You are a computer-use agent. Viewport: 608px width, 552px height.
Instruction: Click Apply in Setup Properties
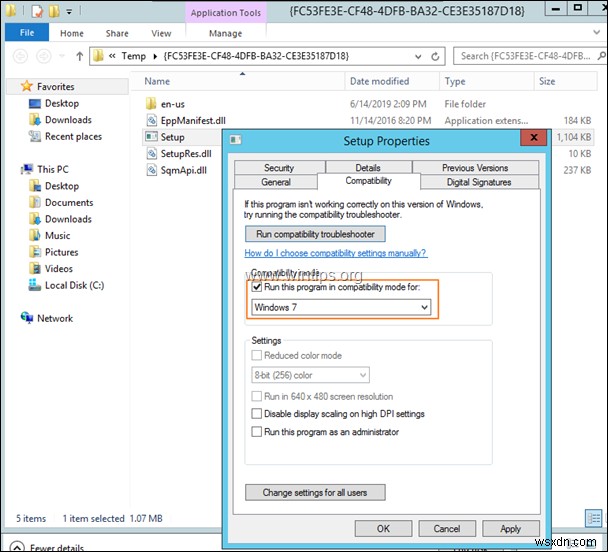tap(511, 528)
